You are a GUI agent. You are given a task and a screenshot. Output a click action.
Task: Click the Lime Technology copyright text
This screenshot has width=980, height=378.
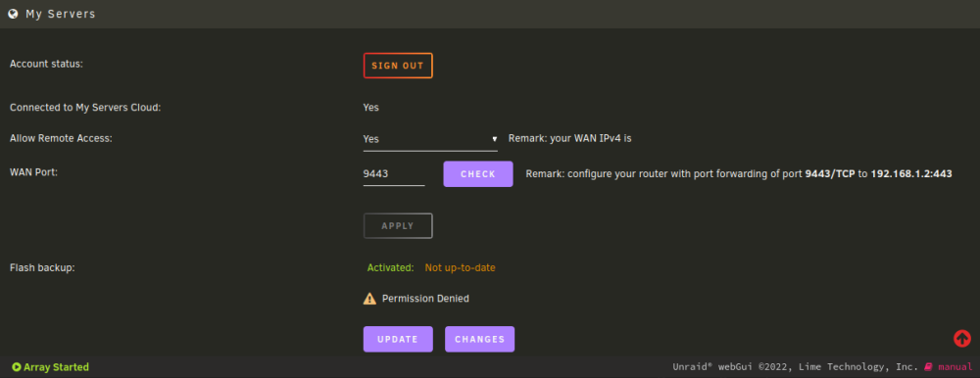tap(796, 367)
